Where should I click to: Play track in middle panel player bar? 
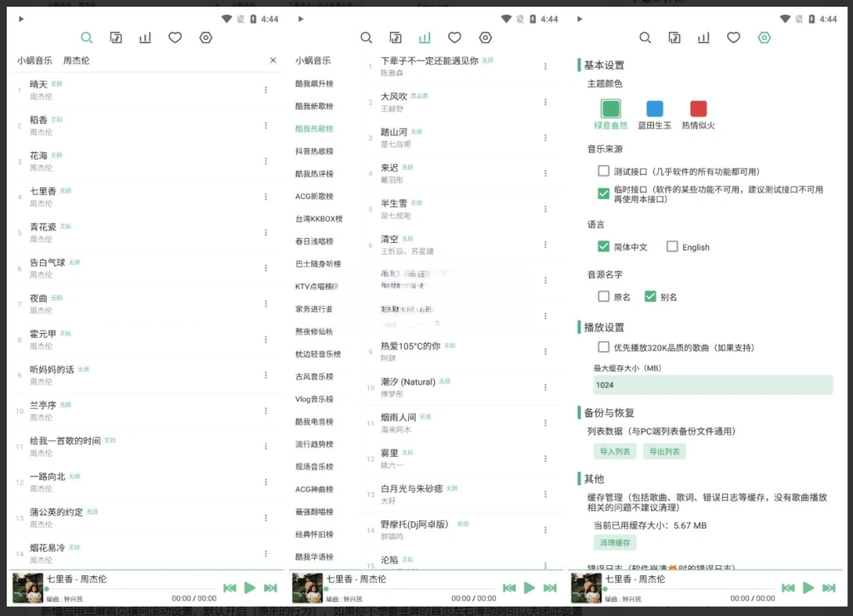point(529,588)
